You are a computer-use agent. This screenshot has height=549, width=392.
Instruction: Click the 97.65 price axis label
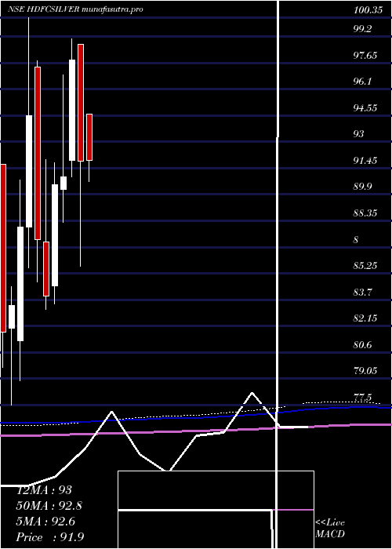365,55
